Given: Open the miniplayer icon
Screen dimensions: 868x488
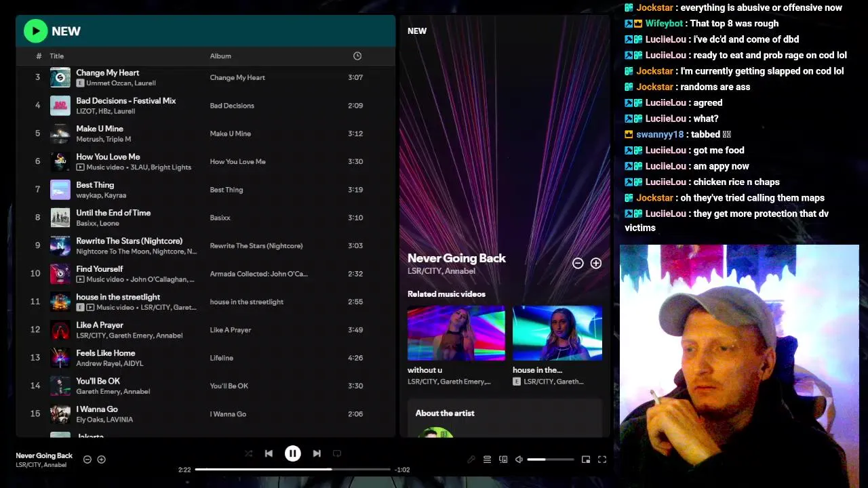Looking at the screenshot, I should pos(586,460).
